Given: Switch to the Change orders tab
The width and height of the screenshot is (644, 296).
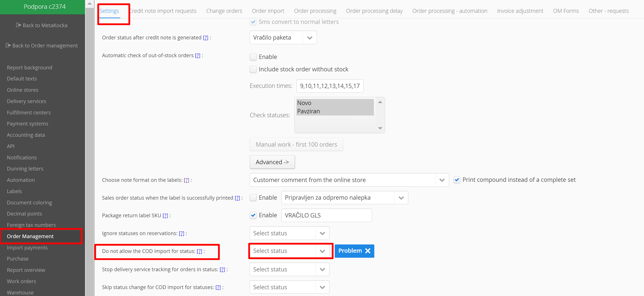Looking at the screenshot, I should (x=224, y=11).
